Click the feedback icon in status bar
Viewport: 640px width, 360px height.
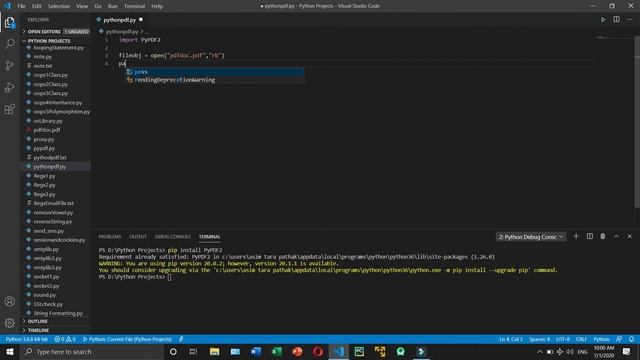pos(619,339)
